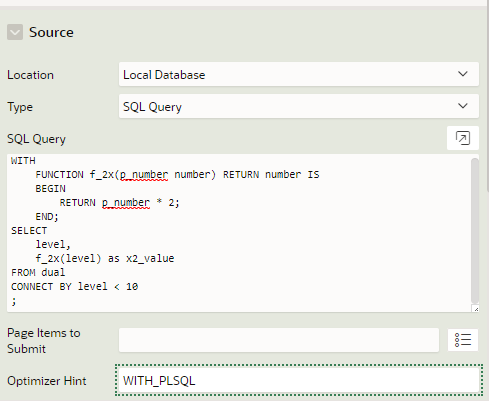Click the Page Items to Submit label

pos(44,341)
